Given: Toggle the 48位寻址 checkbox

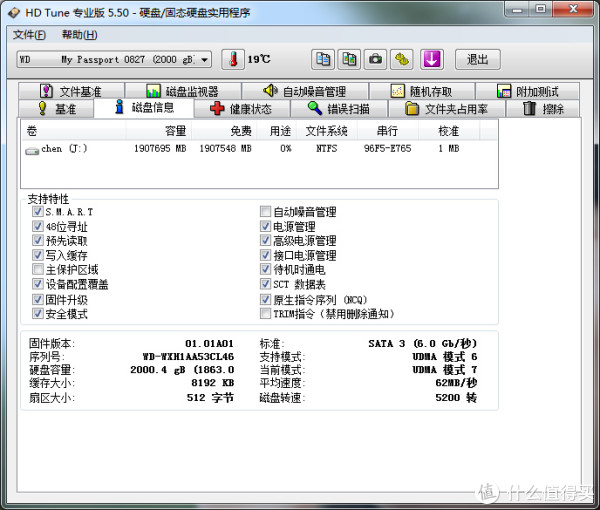Looking at the screenshot, I should (38, 226).
